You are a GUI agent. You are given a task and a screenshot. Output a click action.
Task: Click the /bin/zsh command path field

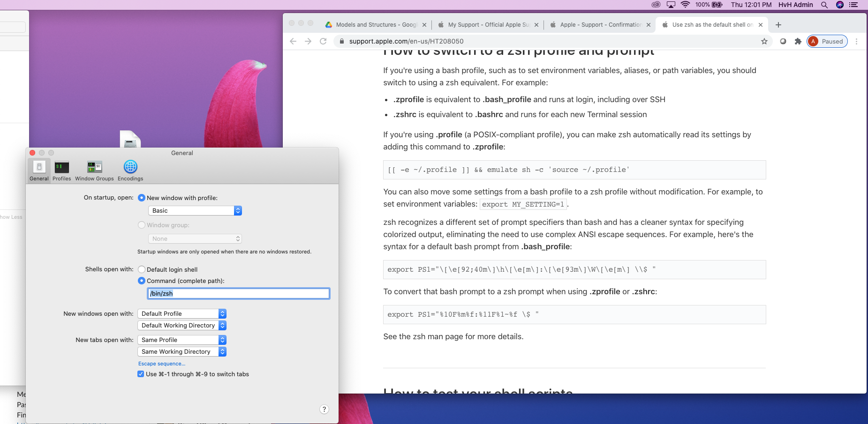pyautogui.click(x=238, y=293)
